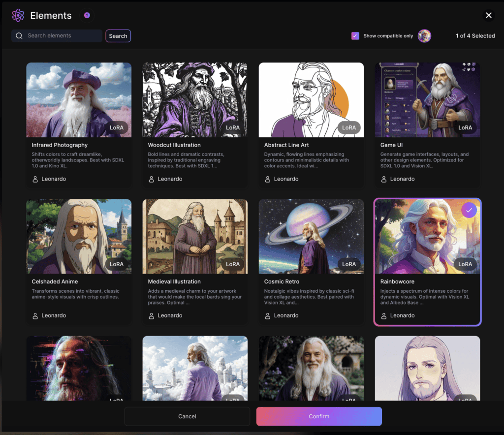Deselect Rainbowcore via its purple checkmark badge
The image size is (504, 435).
(x=469, y=210)
